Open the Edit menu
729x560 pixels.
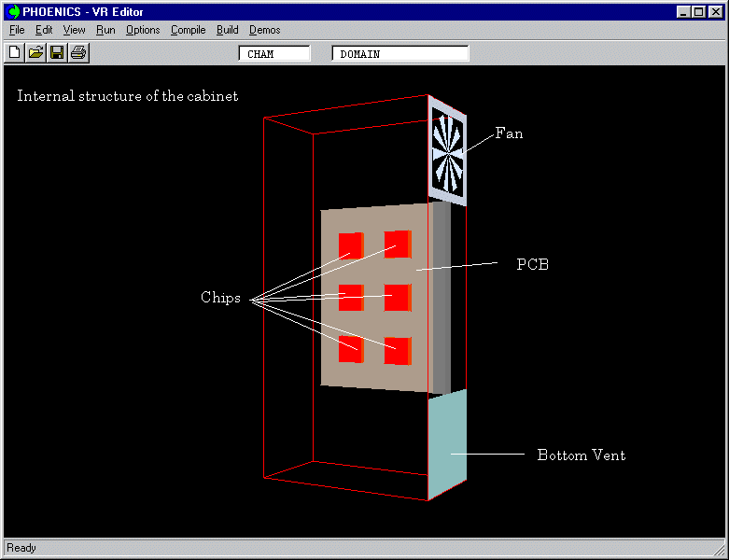[x=44, y=30]
